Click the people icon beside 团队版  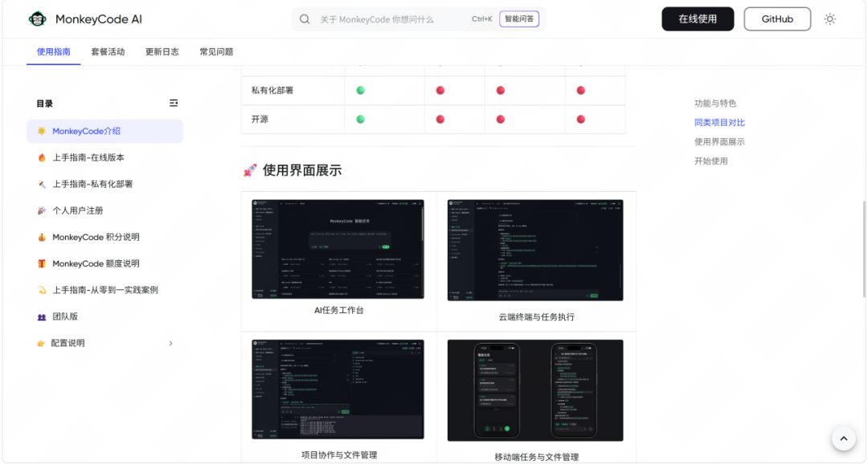click(x=42, y=316)
